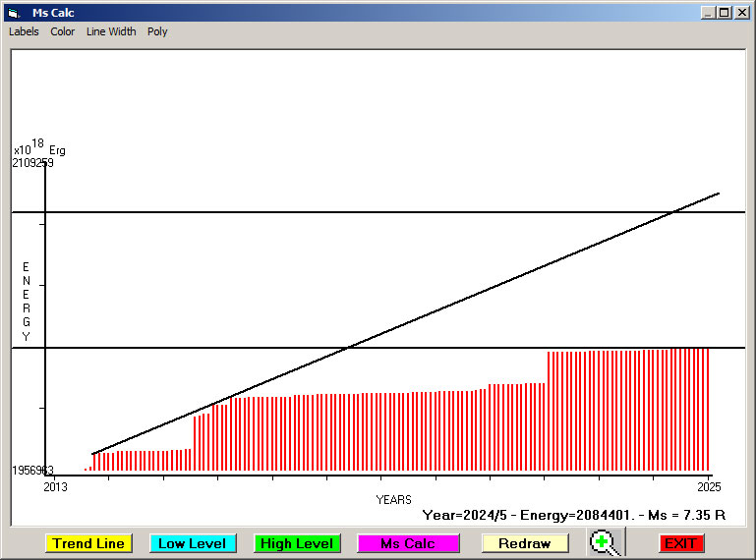
Task: Open the Poly menu
Action: (x=157, y=31)
